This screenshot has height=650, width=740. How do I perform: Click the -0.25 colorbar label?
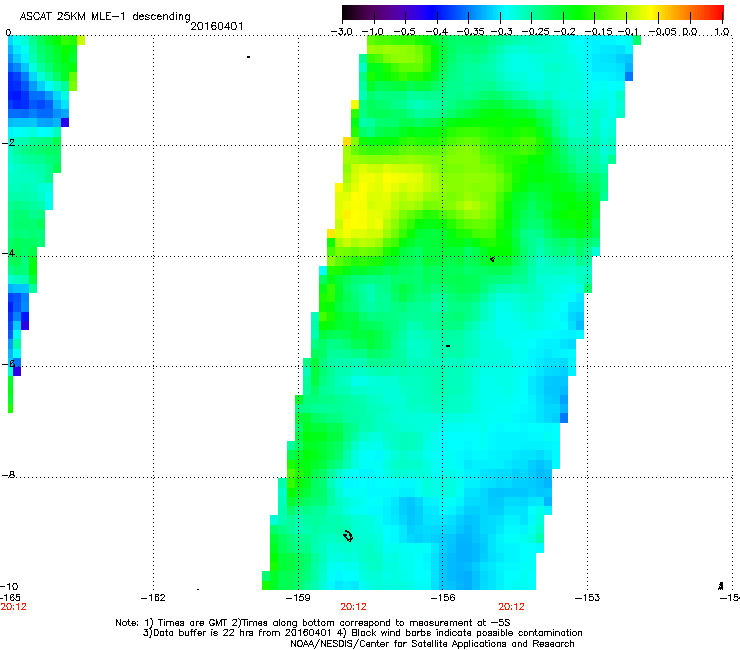point(536,32)
